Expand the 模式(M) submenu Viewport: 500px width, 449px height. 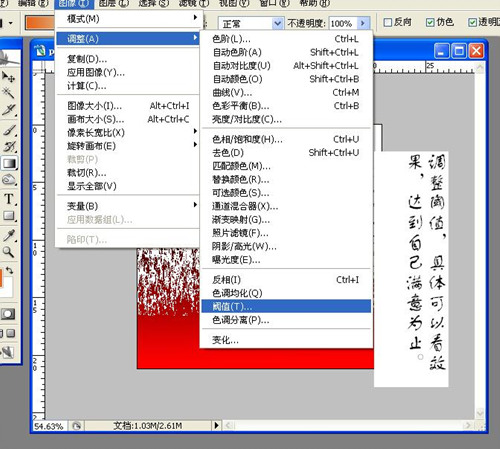point(128,19)
